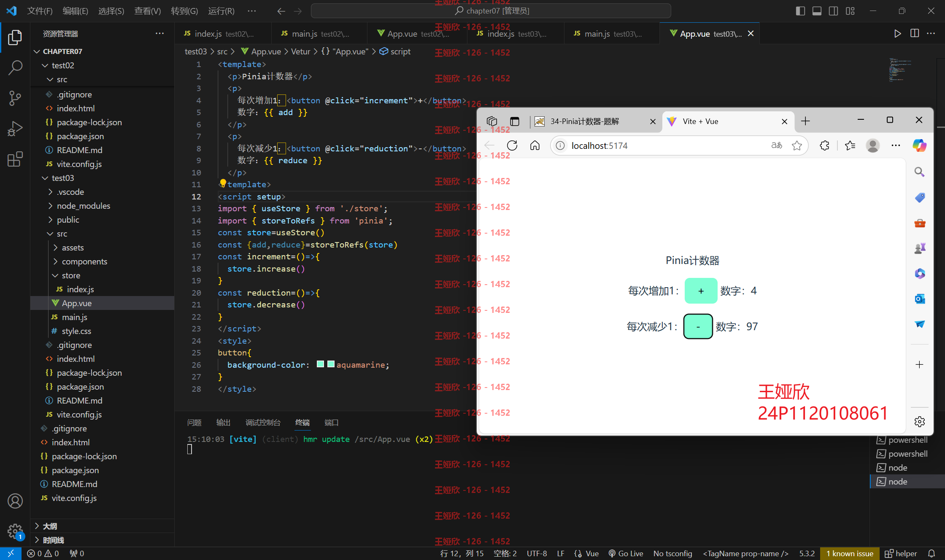This screenshot has width=945, height=560.
Task: Click the chapter07 command center search box
Action: pyautogui.click(x=491, y=11)
